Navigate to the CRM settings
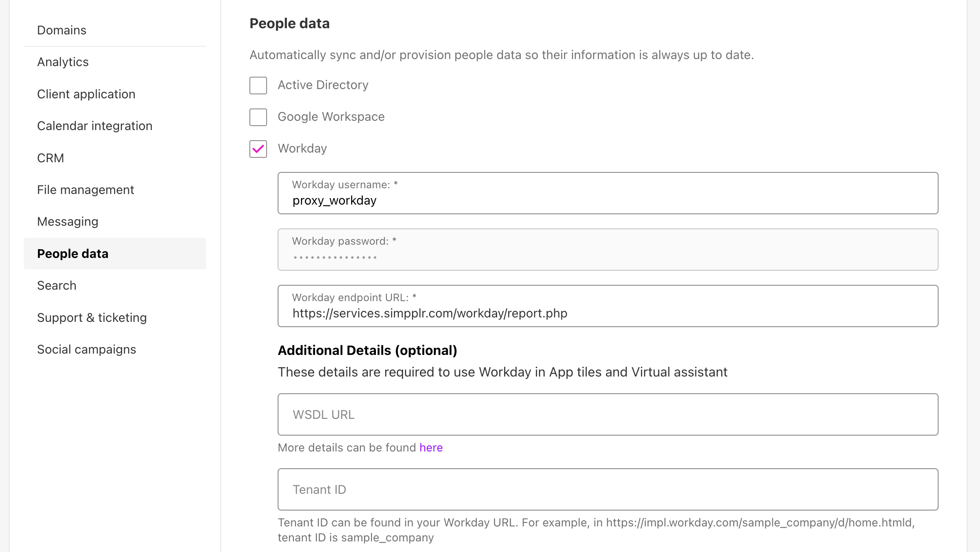 (50, 157)
